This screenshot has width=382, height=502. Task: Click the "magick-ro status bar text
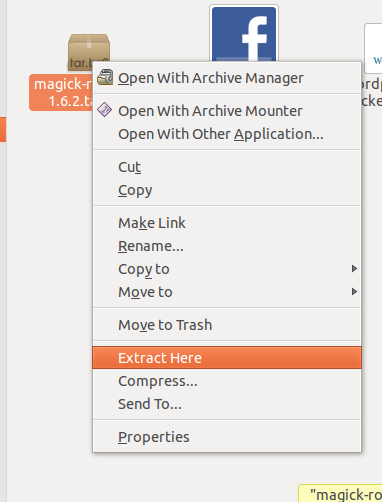click(x=345, y=495)
